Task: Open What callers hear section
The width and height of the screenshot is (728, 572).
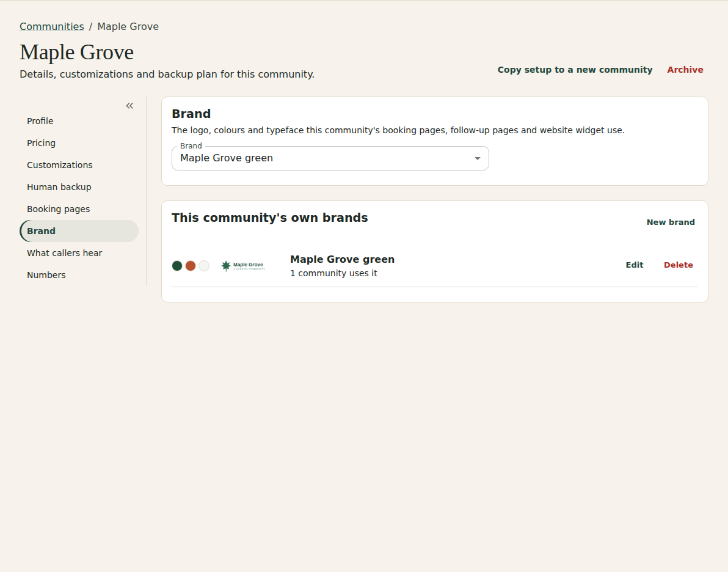Action: tap(79, 253)
